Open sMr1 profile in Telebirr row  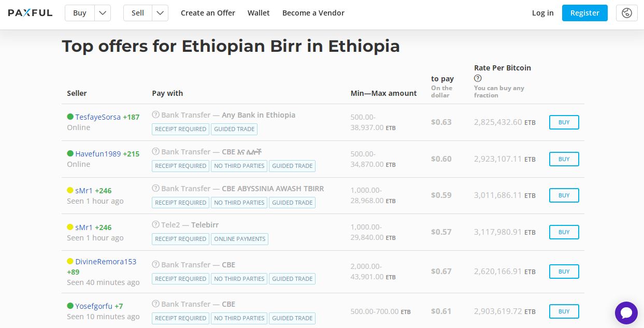84,227
